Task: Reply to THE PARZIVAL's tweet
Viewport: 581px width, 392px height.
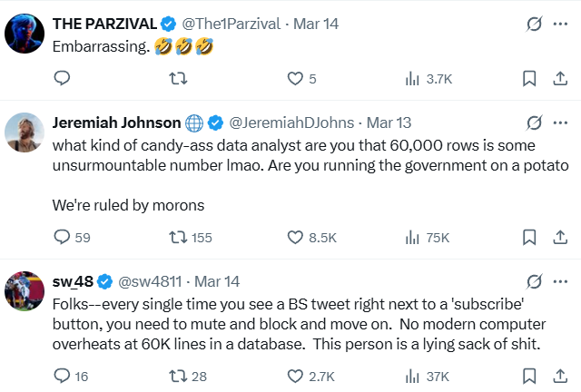Action: coord(63,79)
